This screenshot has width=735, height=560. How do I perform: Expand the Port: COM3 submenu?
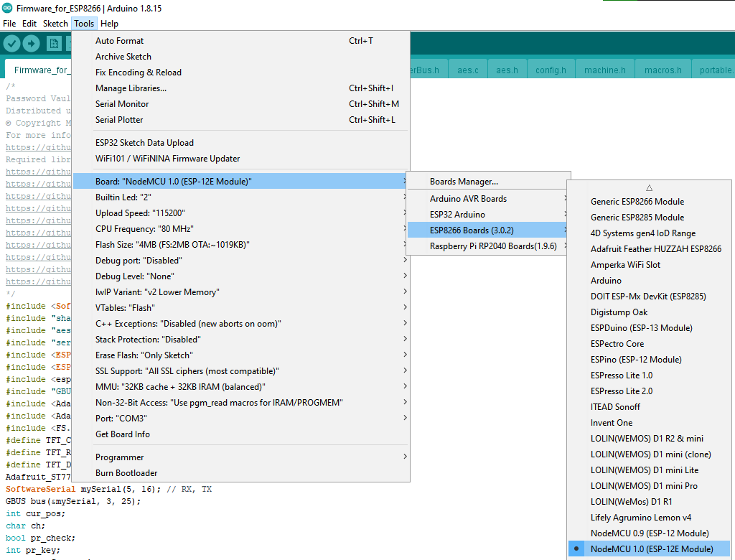(241, 419)
